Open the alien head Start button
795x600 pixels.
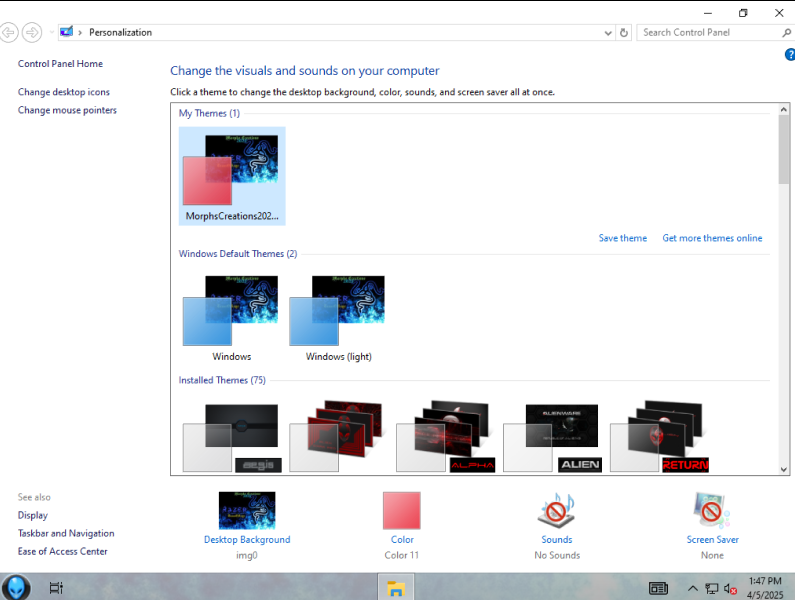tap(16, 587)
